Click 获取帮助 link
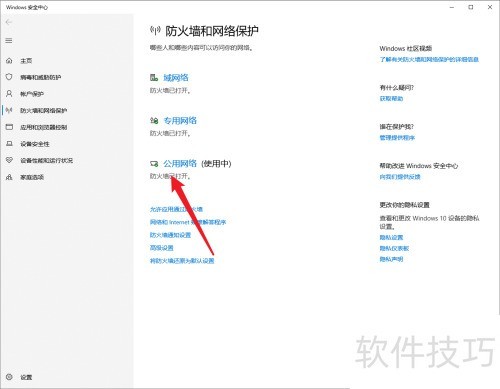Image resolution: width=500 pixels, height=389 pixels. [391, 98]
